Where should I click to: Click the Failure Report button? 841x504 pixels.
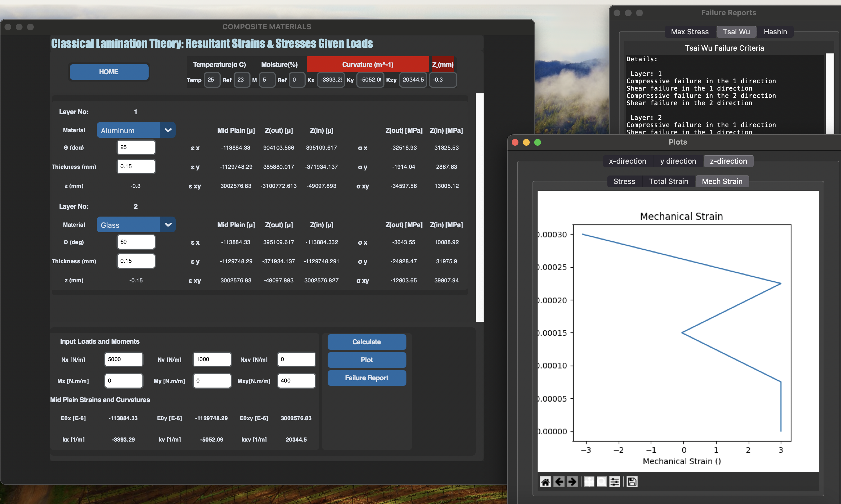click(x=366, y=378)
